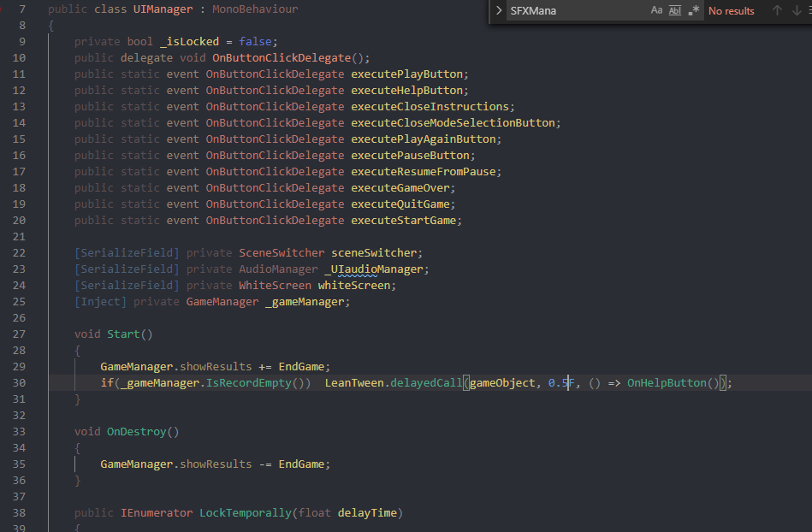Click the find input containing SFXMana

pyautogui.click(x=578, y=10)
